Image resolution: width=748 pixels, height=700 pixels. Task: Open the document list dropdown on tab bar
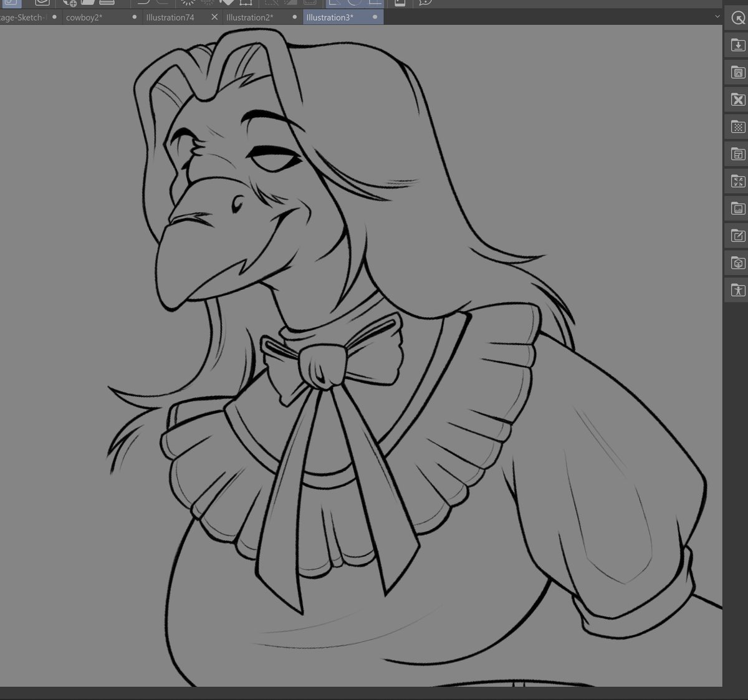click(717, 17)
